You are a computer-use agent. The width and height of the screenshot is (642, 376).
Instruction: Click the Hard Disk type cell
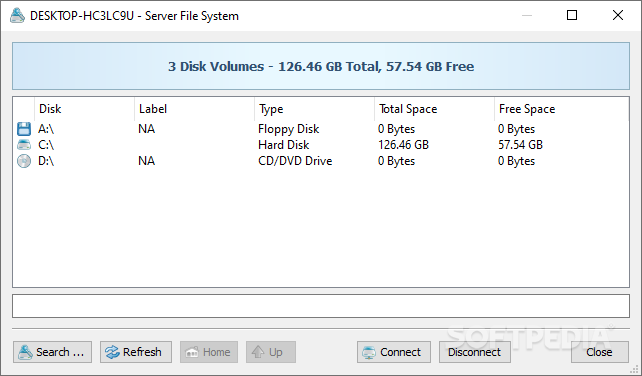(x=284, y=145)
